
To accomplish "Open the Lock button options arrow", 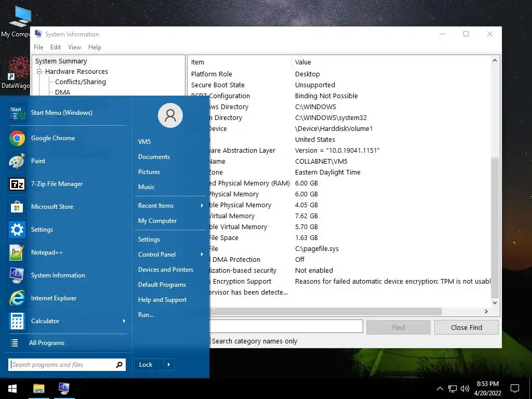I will pyautogui.click(x=169, y=365).
